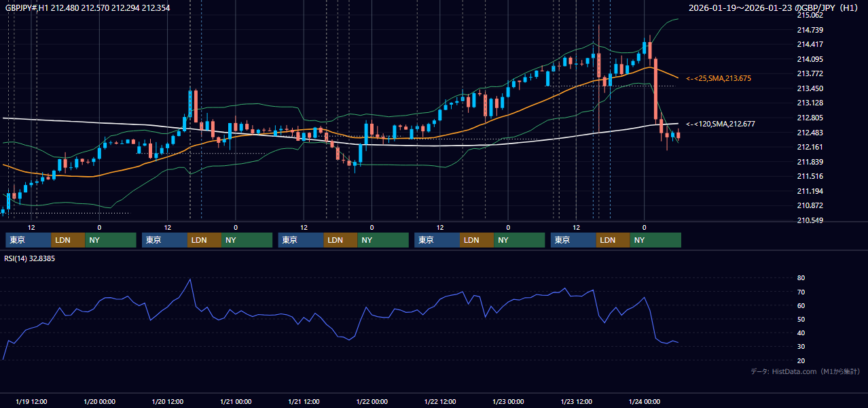The width and height of the screenshot is (868, 408).
Task: Click the 1/23 12:00 time label
Action: coord(576,402)
